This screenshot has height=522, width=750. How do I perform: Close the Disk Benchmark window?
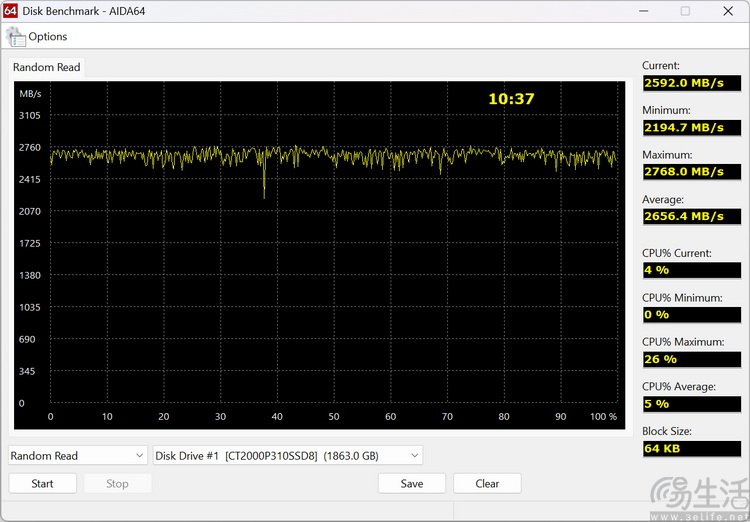[x=728, y=11]
